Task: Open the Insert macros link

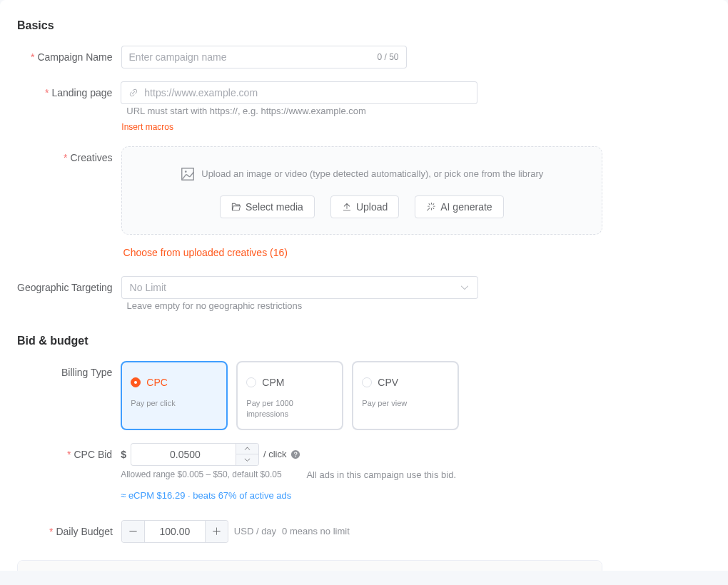Action: [x=147, y=127]
